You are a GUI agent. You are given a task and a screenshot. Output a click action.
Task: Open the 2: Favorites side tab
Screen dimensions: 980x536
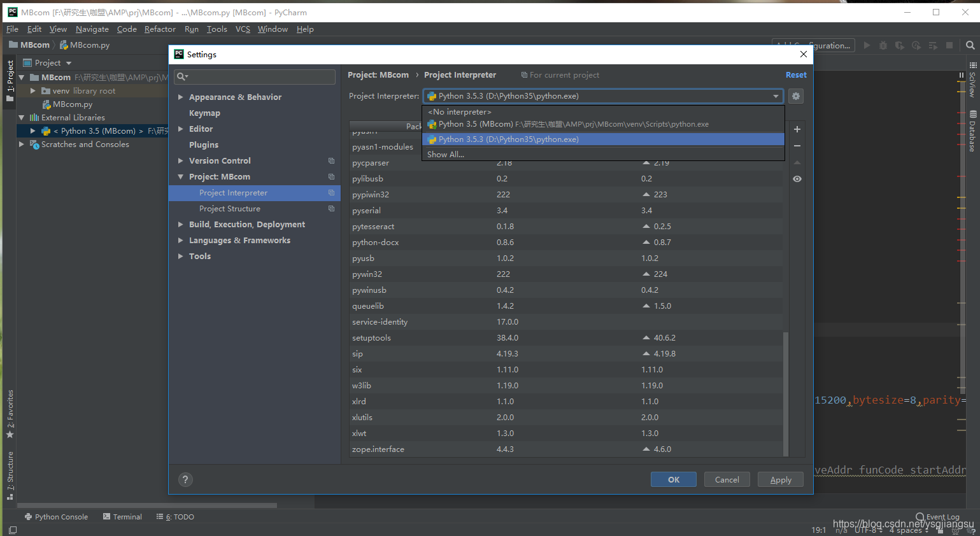pyautogui.click(x=10, y=414)
